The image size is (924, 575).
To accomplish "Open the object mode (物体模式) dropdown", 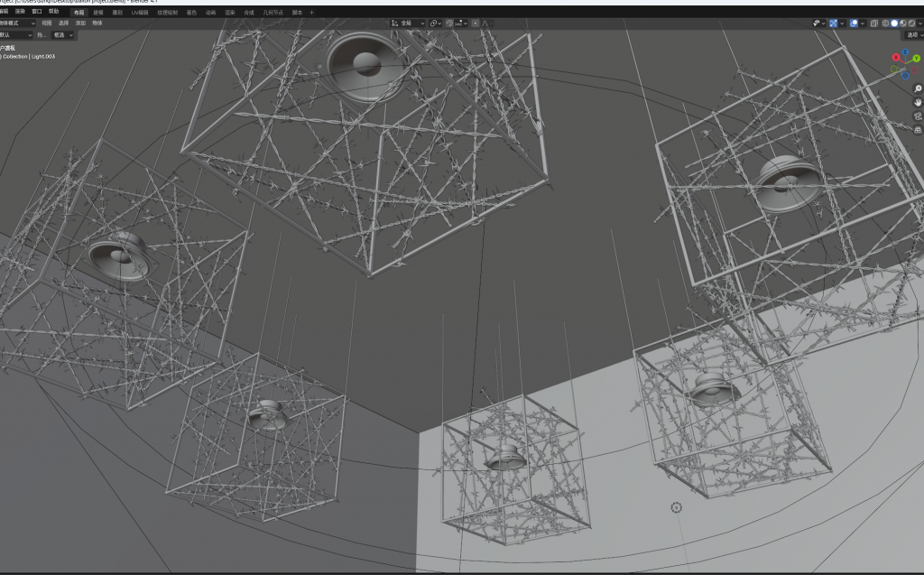I will click(x=17, y=23).
